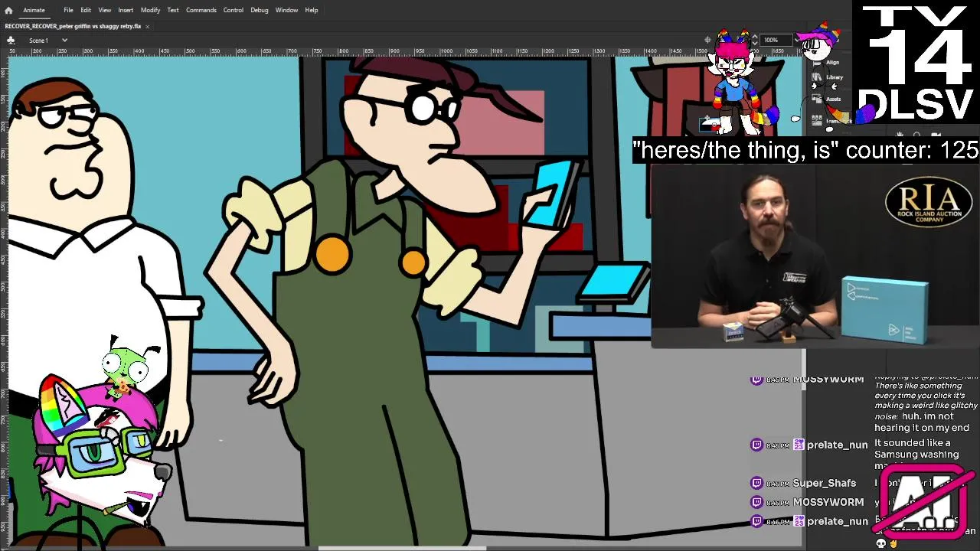Open the Library panel

pos(829,77)
